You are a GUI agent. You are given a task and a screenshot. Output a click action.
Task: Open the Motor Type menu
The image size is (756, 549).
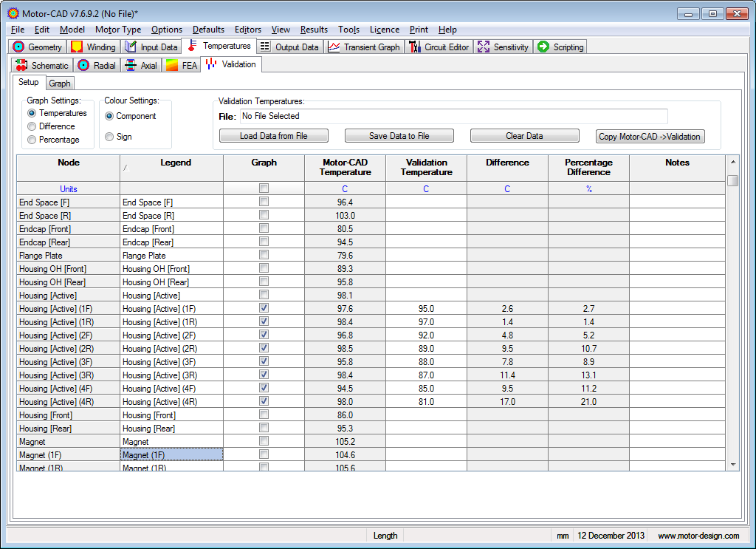118,30
